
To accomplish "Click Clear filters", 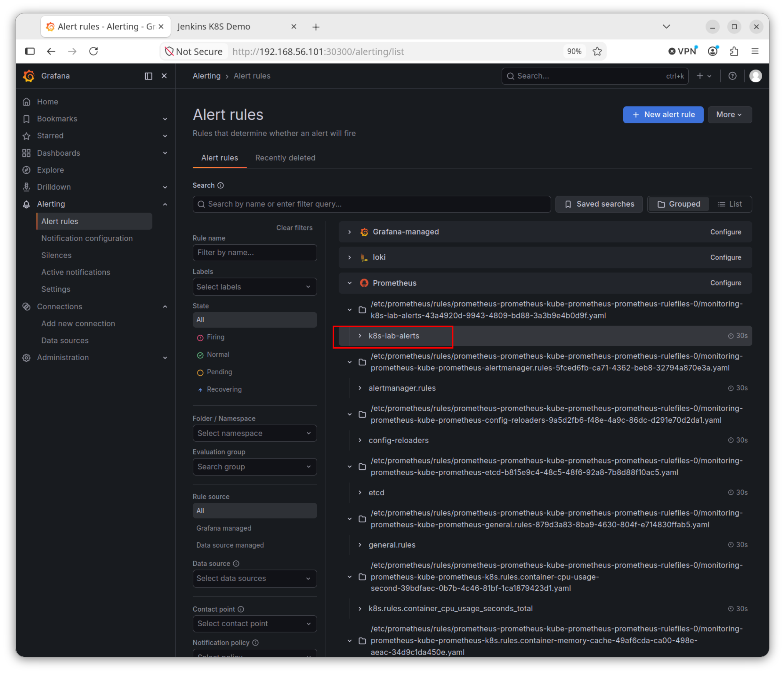I will pyautogui.click(x=294, y=228).
